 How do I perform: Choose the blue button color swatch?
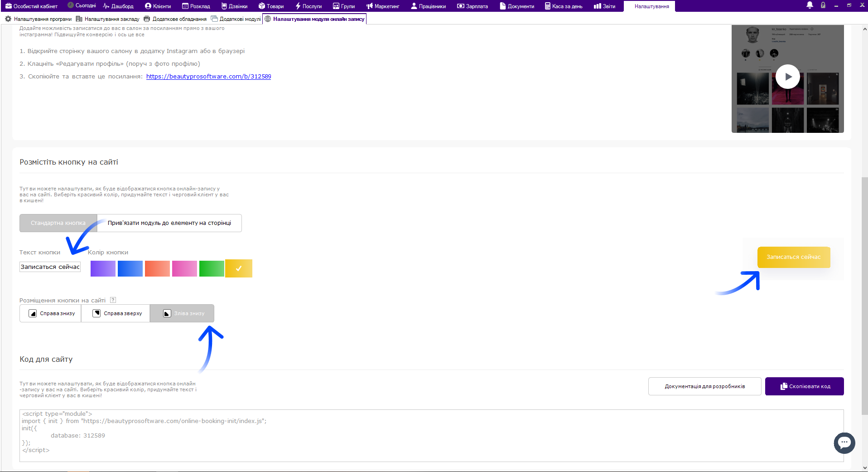pos(130,268)
